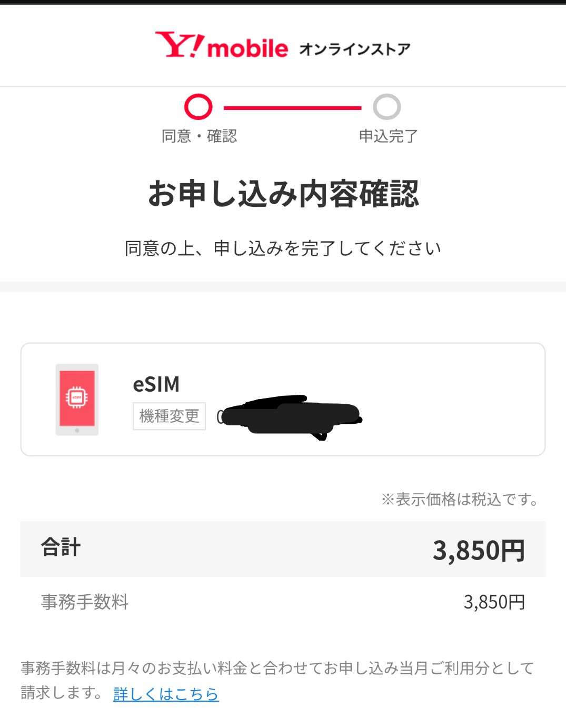Select the red 同意・確認 step circle

tap(198, 107)
